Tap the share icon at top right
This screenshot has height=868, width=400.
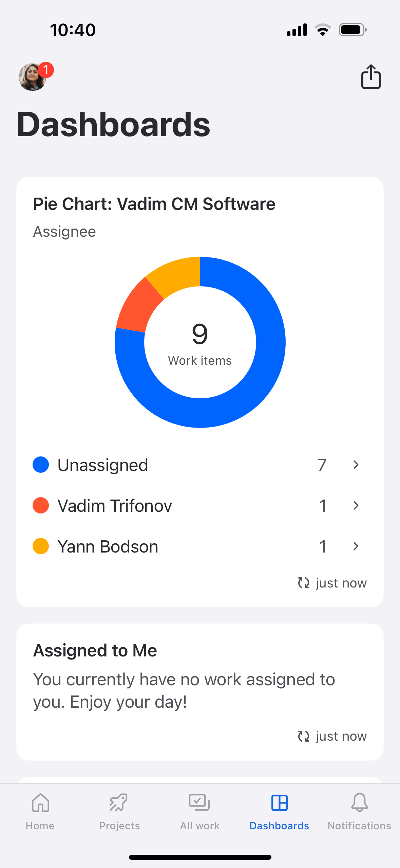371,77
